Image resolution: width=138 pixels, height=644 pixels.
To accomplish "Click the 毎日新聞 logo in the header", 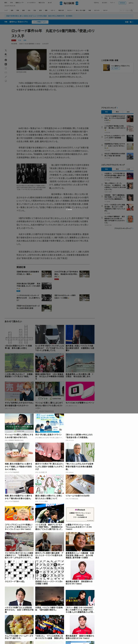I will pyautogui.click(x=69, y=3).
